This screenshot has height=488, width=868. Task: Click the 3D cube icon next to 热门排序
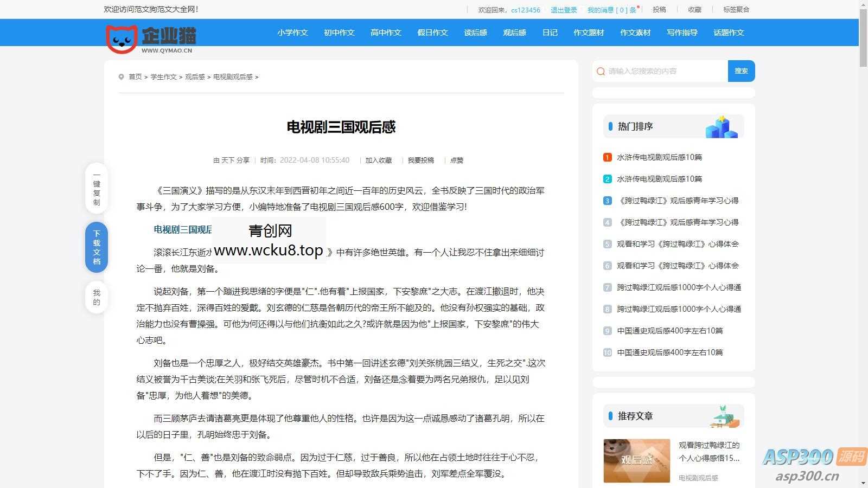coord(722,126)
